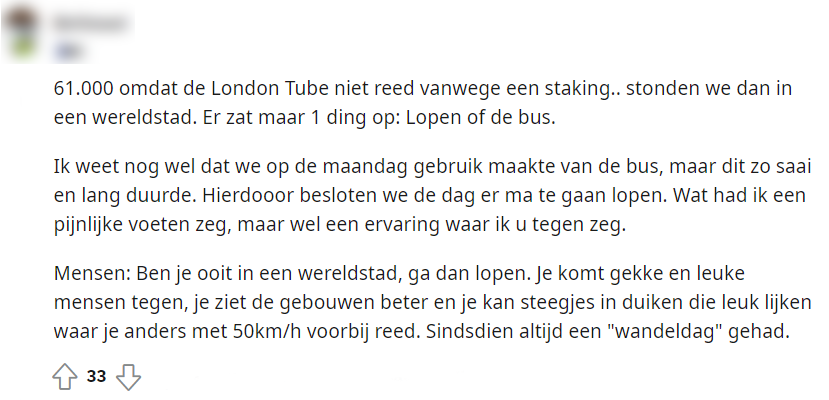Click the number "61.000" starting the comment
The image size is (829, 400).
point(82,89)
